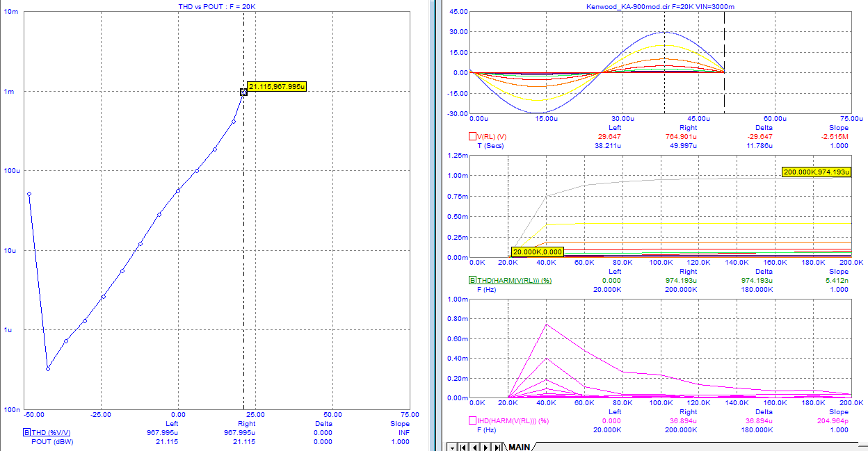Screen dimensions: 868x451
Task: Click the plot title 'THD vs POUT : F = 20K'
Action: click(217, 6)
